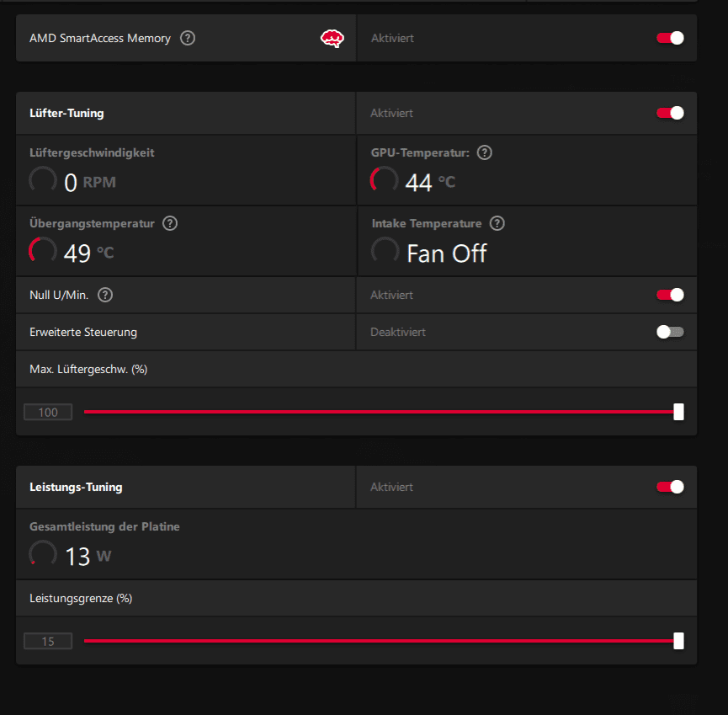Open the Null U/Min. help tooltip
The width and height of the screenshot is (728, 715).
[105, 295]
